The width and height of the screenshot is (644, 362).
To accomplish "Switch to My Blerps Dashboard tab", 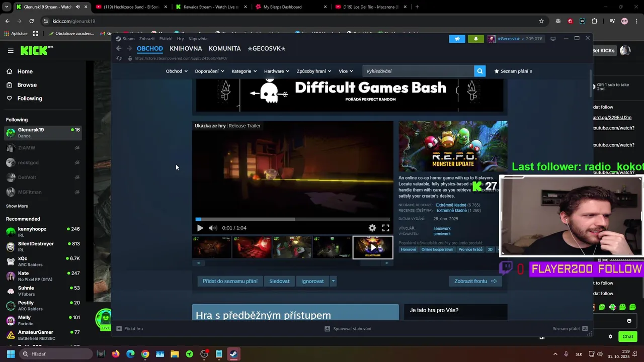I will pos(291,7).
